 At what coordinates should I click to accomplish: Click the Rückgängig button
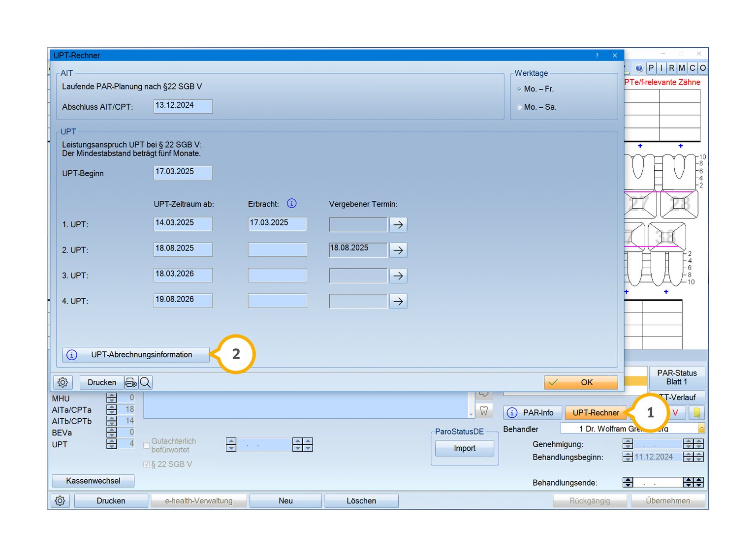(x=590, y=500)
